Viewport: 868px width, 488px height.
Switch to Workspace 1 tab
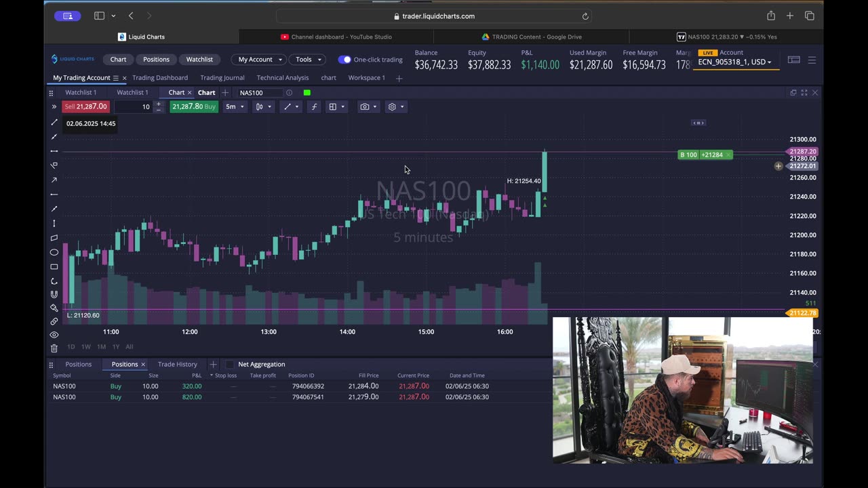point(366,78)
